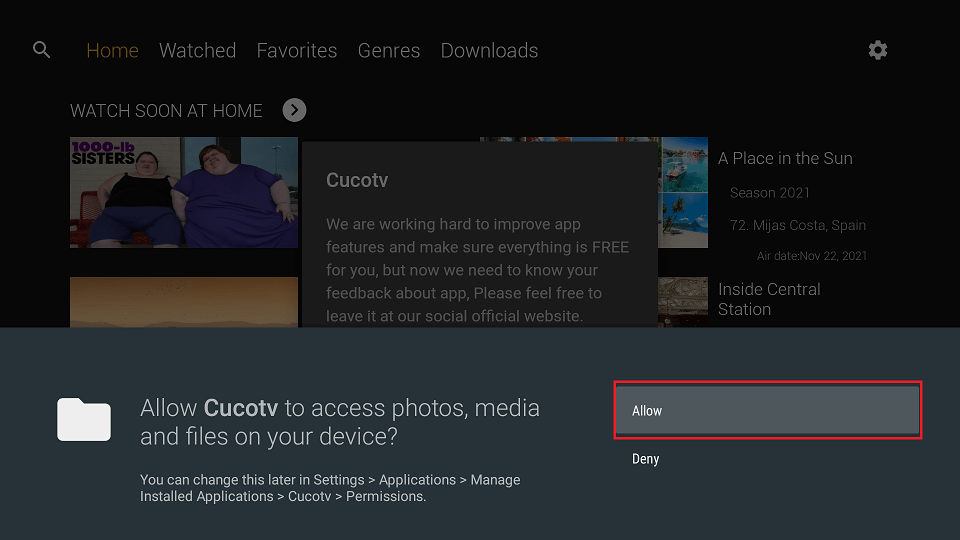Click the Cucotv dialog title

pos(357,180)
